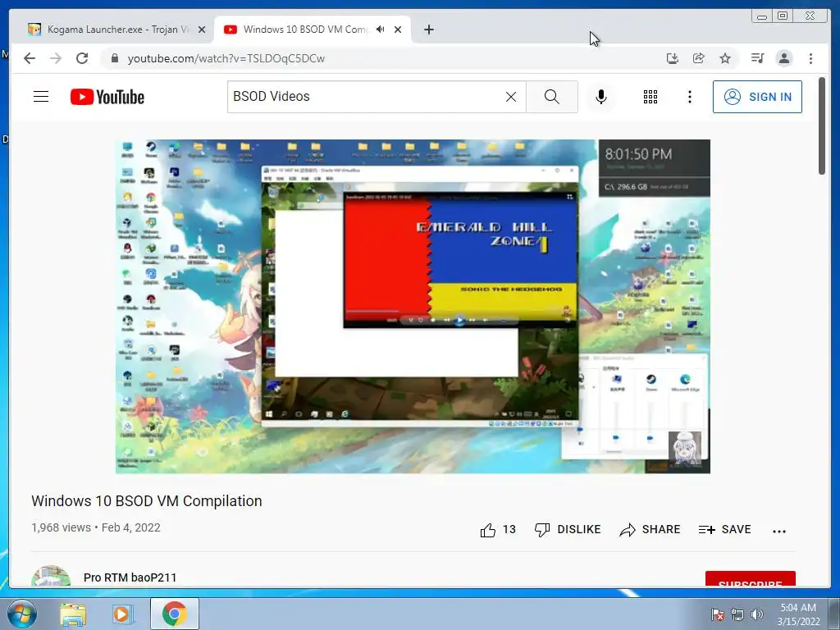Open a new browser tab
This screenshot has width=840, height=630.
[428, 30]
